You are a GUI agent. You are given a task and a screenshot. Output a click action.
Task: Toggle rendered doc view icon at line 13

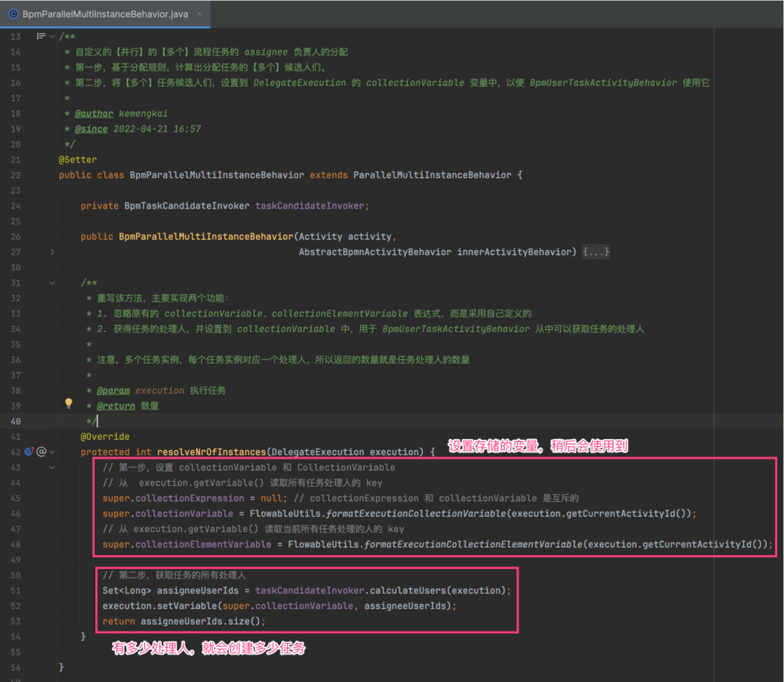click(x=40, y=36)
